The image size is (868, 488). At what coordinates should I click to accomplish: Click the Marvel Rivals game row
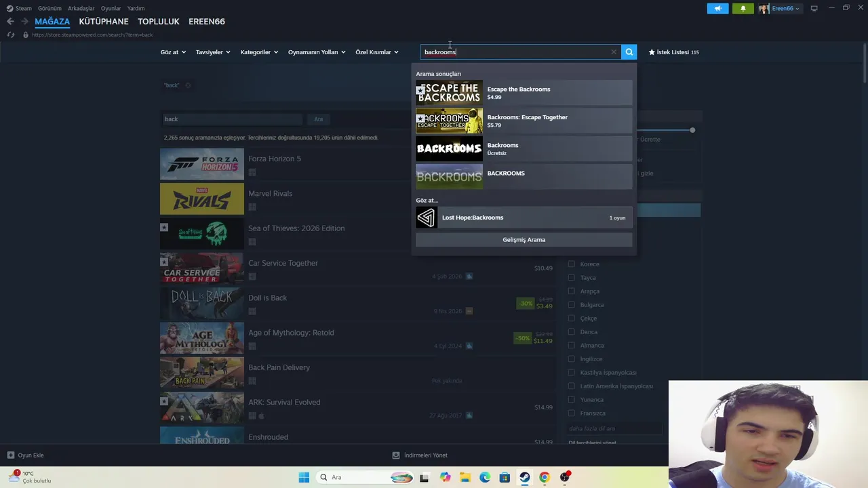pos(358,199)
